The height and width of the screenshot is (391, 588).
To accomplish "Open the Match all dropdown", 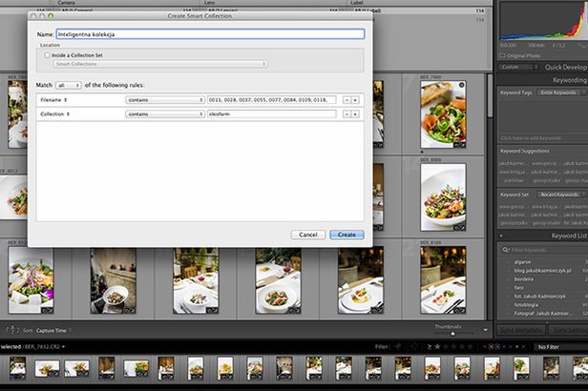I will [x=69, y=86].
